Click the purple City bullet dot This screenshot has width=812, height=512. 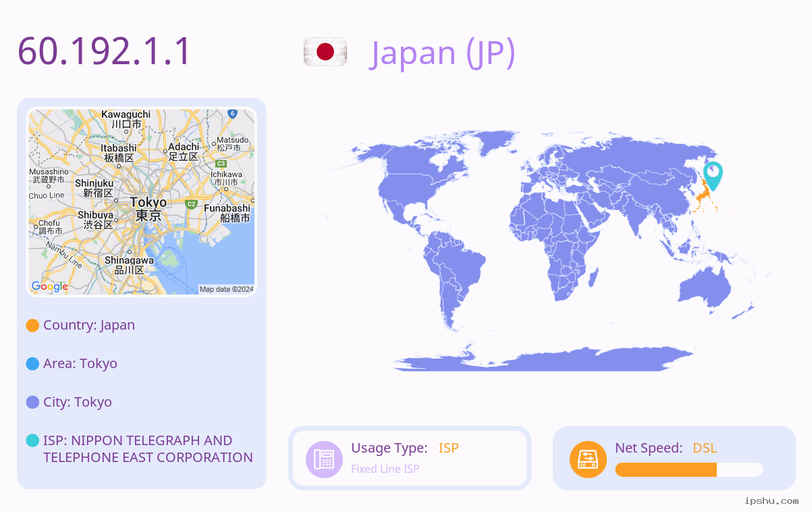tap(32, 402)
